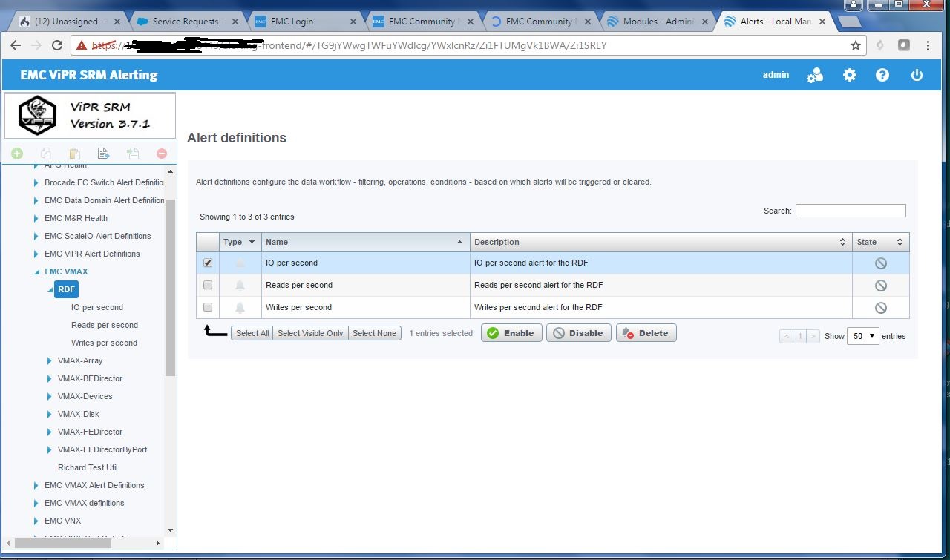This screenshot has width=950, height=560.
Task: Click the import document icon in the tree toolbar
Action: [132, 154]
